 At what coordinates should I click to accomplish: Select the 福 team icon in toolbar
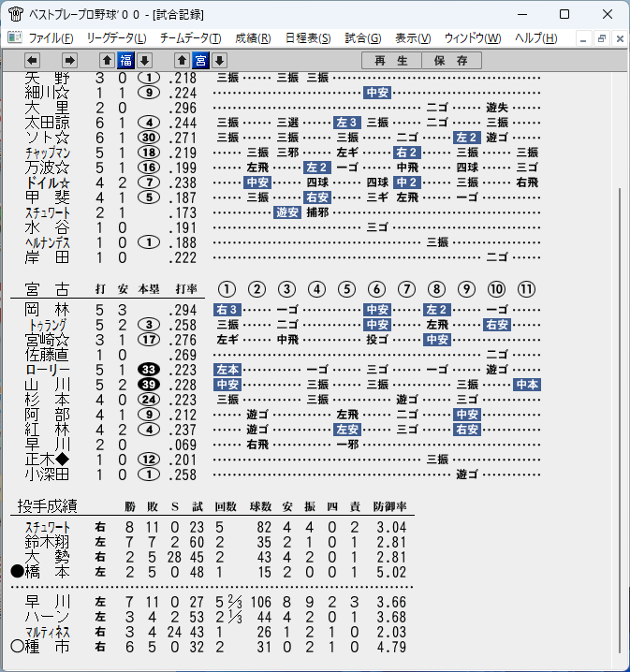(x=126, y=61)
